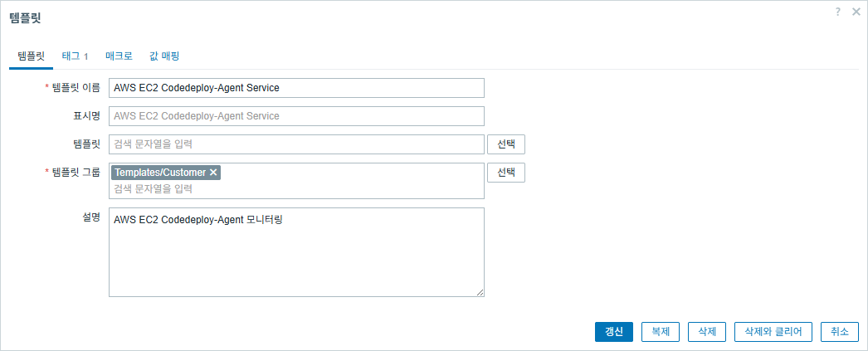Close the 템플릿 dialog with X
Viewport: 868px width, 351px height.
pos(856,12)
